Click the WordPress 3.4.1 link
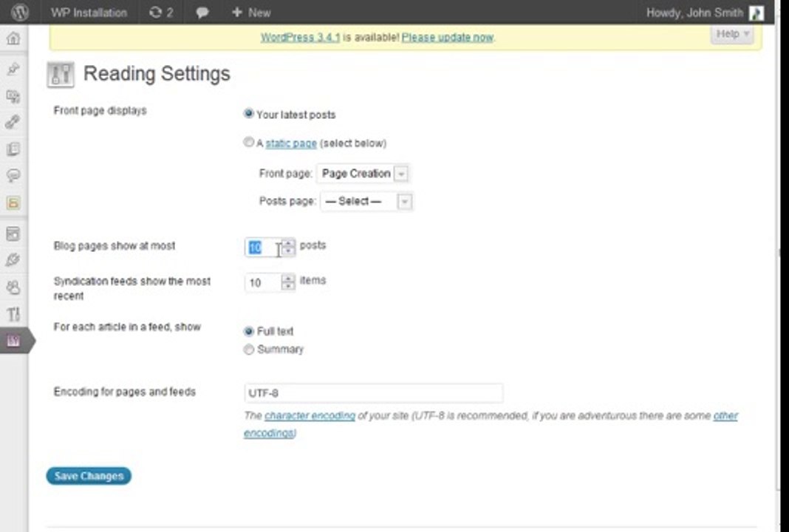Image resolution: width=789 pixels, height=532 pixels. [x=301, y=37]
